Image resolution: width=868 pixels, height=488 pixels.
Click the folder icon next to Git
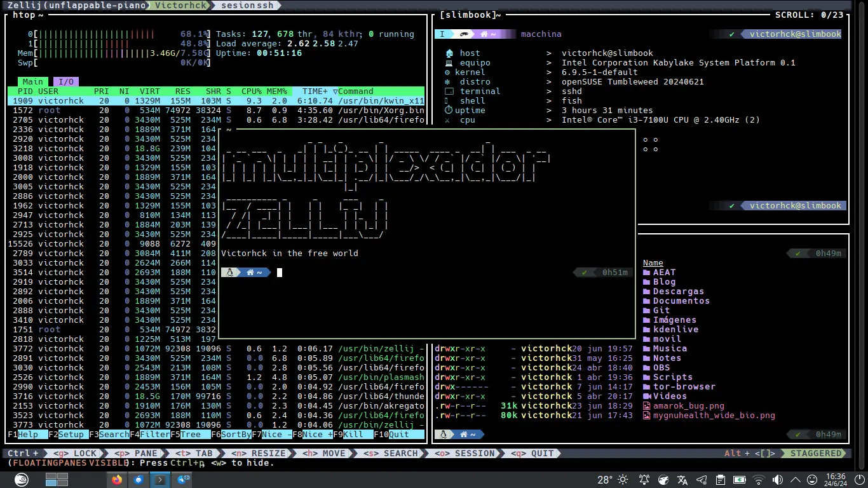[646, 310]
